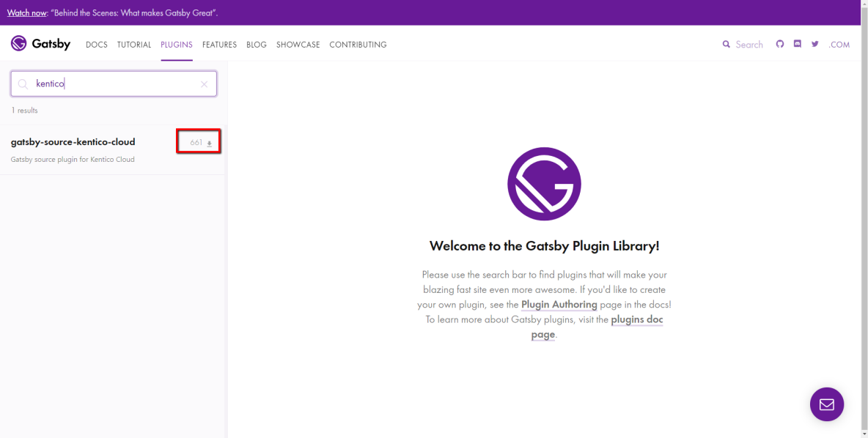This screenshot has height=438, width=868.
Task: Click 'Welcome to the Gatsby Plugin Library!' heading
Action: (544, 245)
